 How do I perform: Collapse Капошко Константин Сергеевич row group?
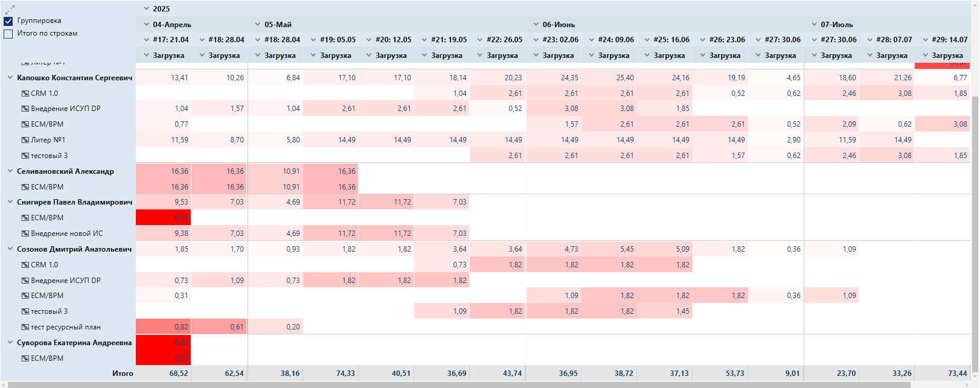[10, 78]
